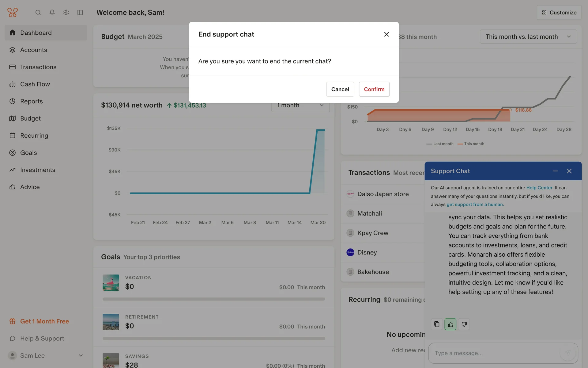
Task: Click get support from a human link
Action: (x=475, y=205)
